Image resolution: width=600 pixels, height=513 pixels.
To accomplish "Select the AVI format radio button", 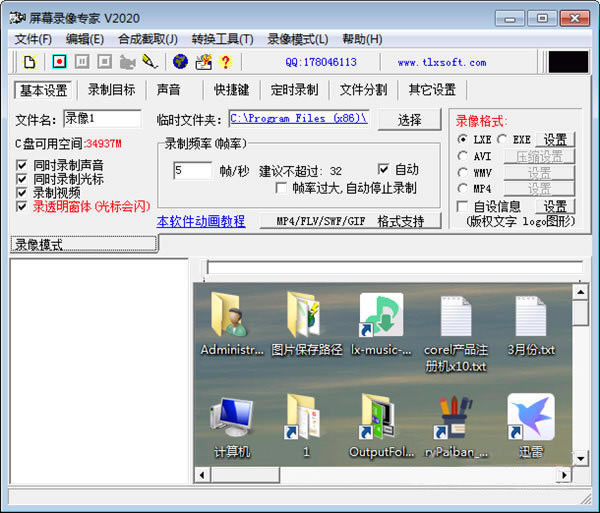I will pos(462,156).
